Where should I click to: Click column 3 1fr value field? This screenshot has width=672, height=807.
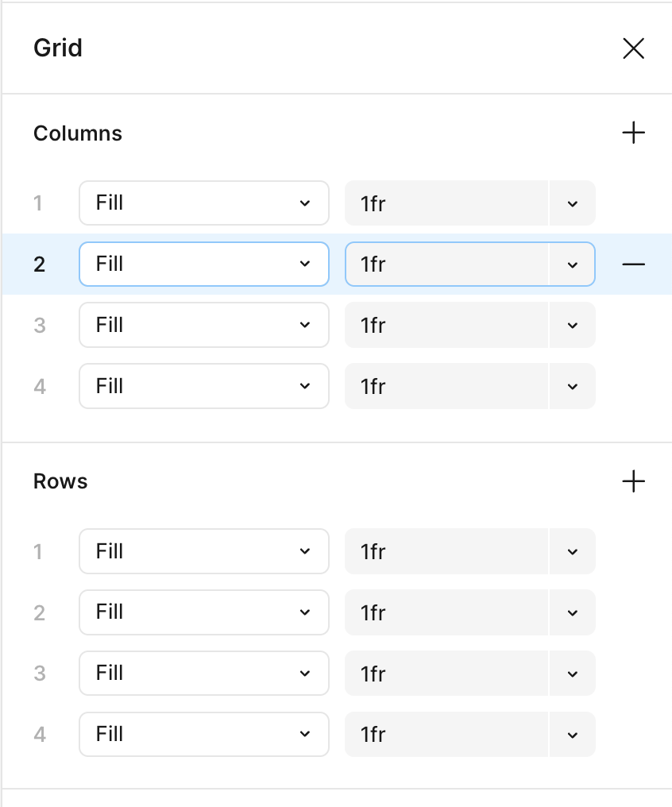(446, 325)
